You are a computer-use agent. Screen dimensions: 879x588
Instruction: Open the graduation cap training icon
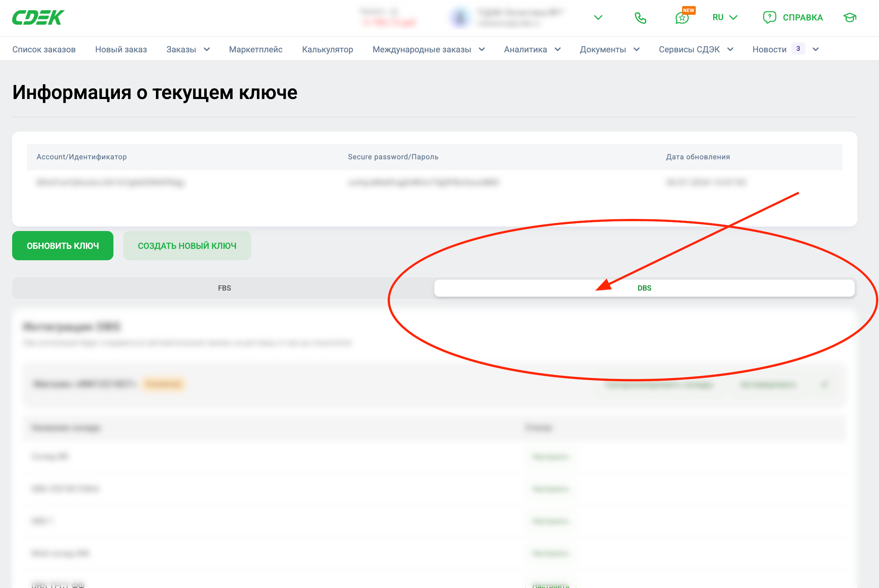click(850, 17)
